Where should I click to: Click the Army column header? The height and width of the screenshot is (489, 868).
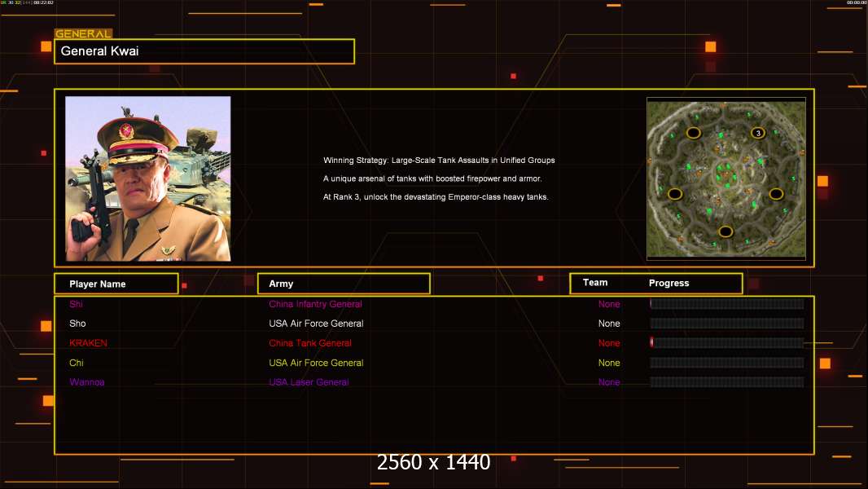click(281, 284)
